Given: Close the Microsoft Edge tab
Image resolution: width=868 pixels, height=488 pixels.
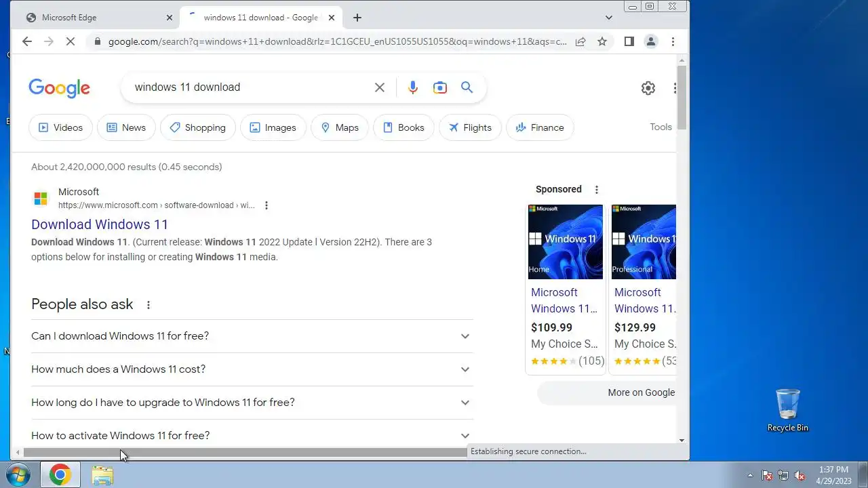Looking at the screenshot, I should pos(170,18).
